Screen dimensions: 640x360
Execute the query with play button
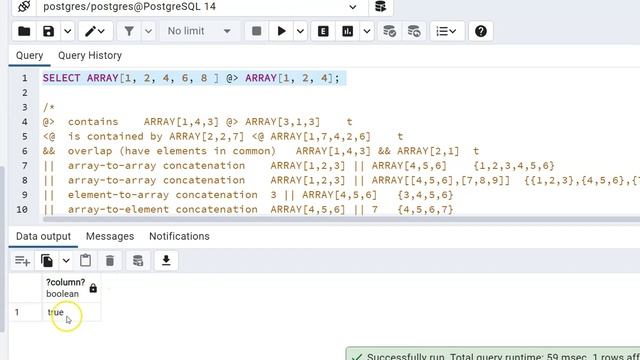click(x=281, y=31)
